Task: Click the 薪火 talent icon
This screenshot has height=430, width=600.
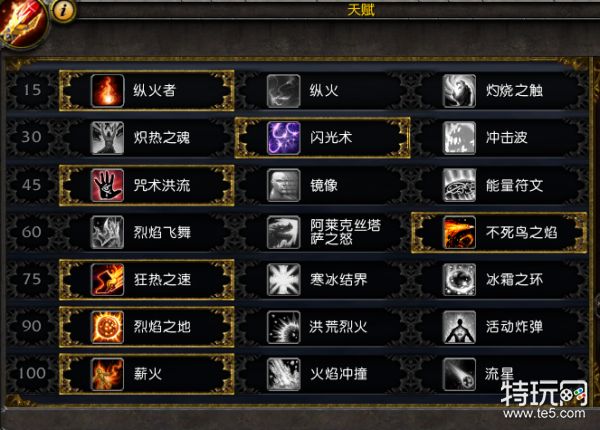Action: pyautogui.click(x=108, y=374)
